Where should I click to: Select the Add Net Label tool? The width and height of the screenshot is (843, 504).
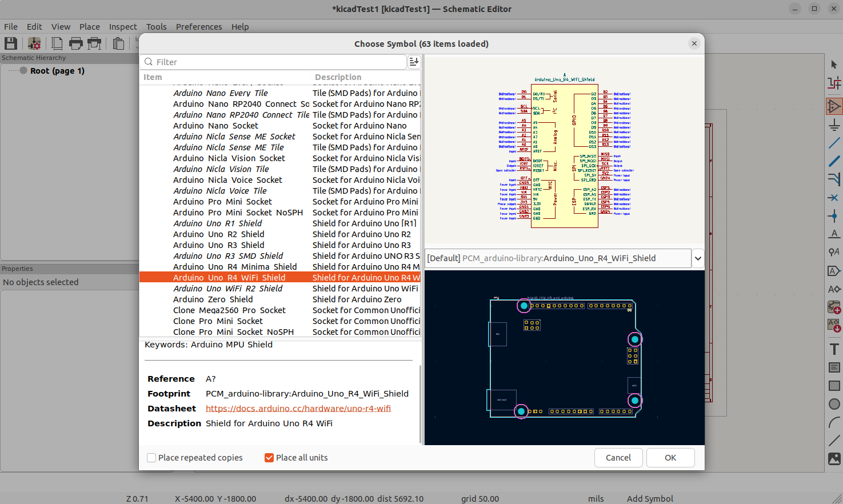tap(834, 234)
